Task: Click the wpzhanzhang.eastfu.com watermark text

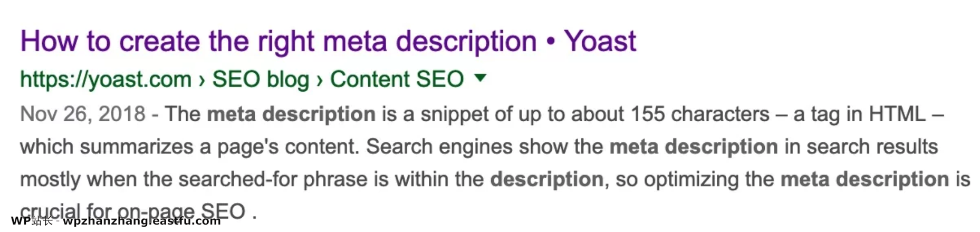Action: [141, 221]
